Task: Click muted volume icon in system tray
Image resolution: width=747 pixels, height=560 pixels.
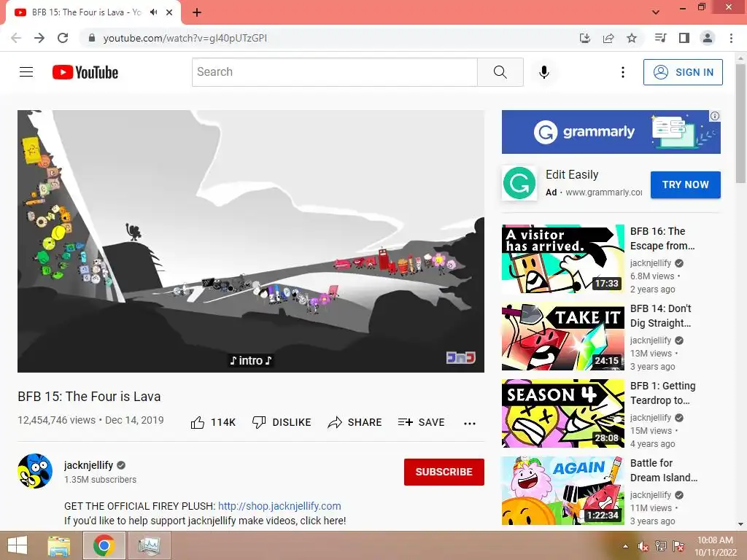Action: (x=643, y=546)
